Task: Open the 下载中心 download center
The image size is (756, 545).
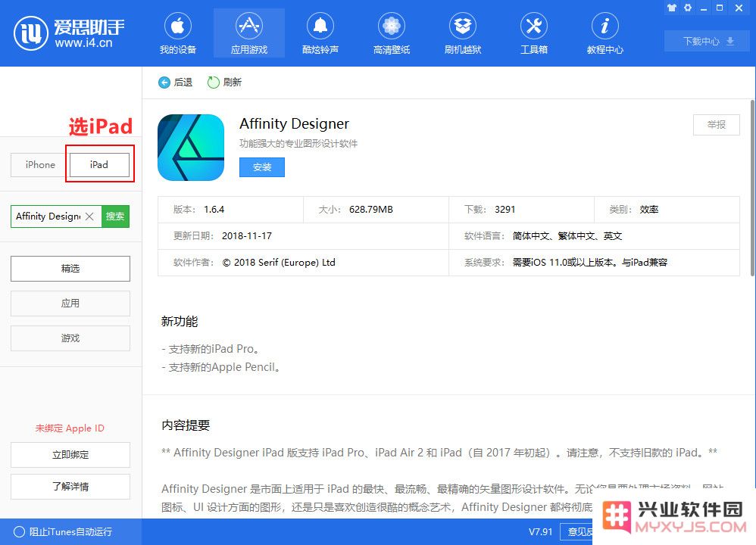Action: [x=708, y=41]
